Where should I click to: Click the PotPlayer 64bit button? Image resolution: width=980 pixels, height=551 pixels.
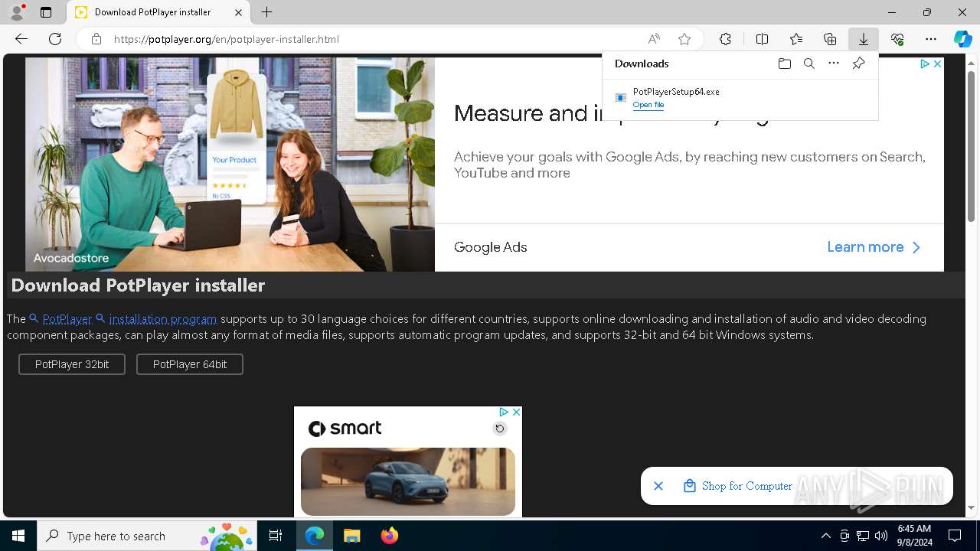pos(190,364)
